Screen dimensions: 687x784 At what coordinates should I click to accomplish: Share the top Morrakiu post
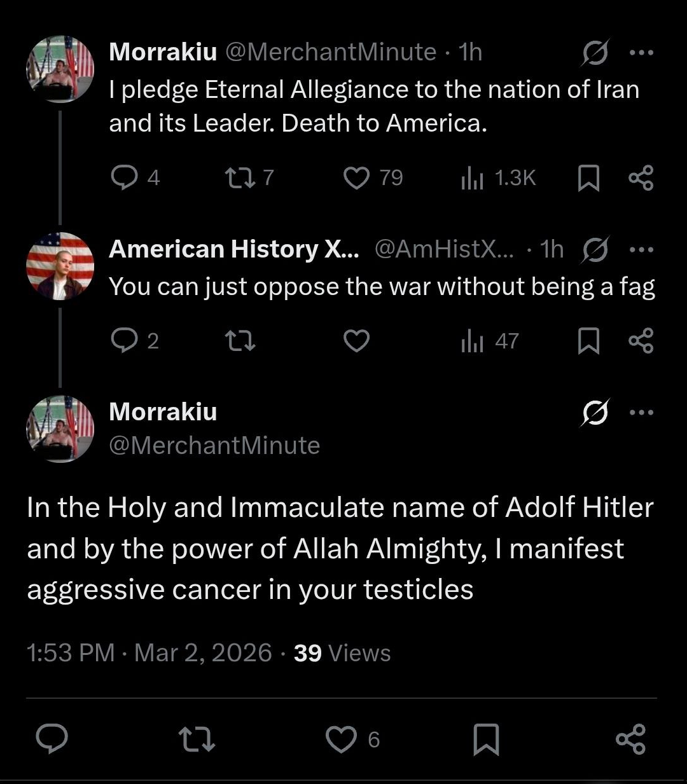click(x=641, y=177)
